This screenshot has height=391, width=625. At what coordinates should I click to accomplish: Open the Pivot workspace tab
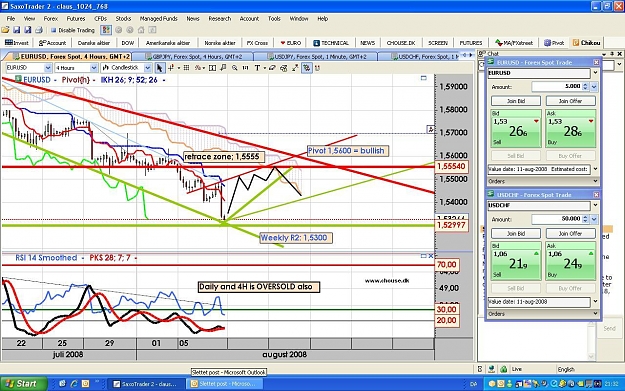click(x=554, y=43)
